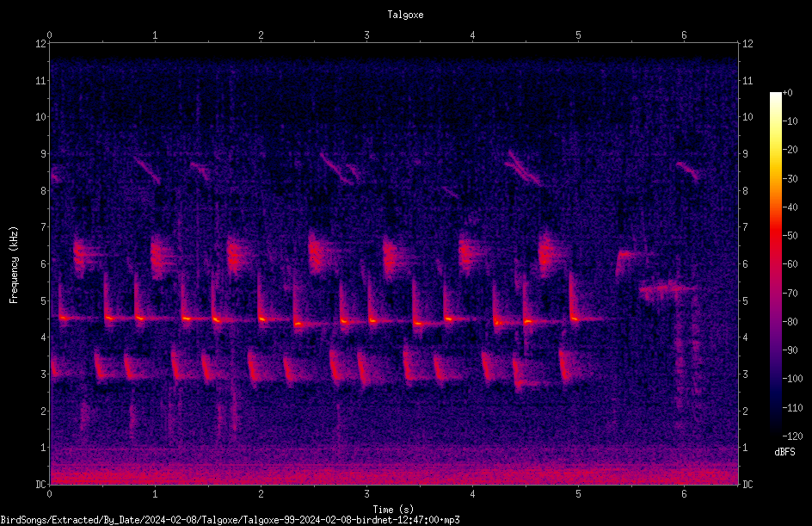812x526 pixels.
Task: Click the first bright 4.5 kHz note in the spectrogram
Action: pos(63,317)
